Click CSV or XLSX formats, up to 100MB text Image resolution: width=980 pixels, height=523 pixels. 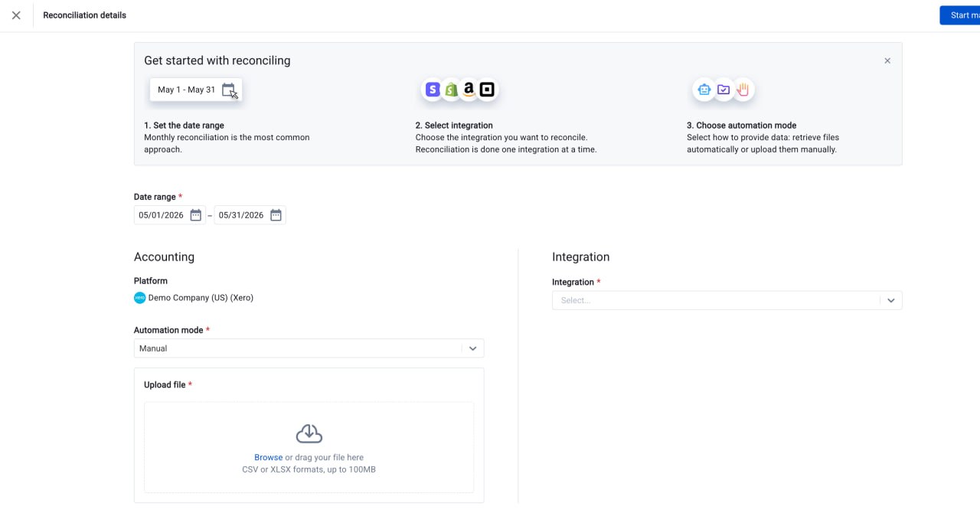(x=309, y=469)
